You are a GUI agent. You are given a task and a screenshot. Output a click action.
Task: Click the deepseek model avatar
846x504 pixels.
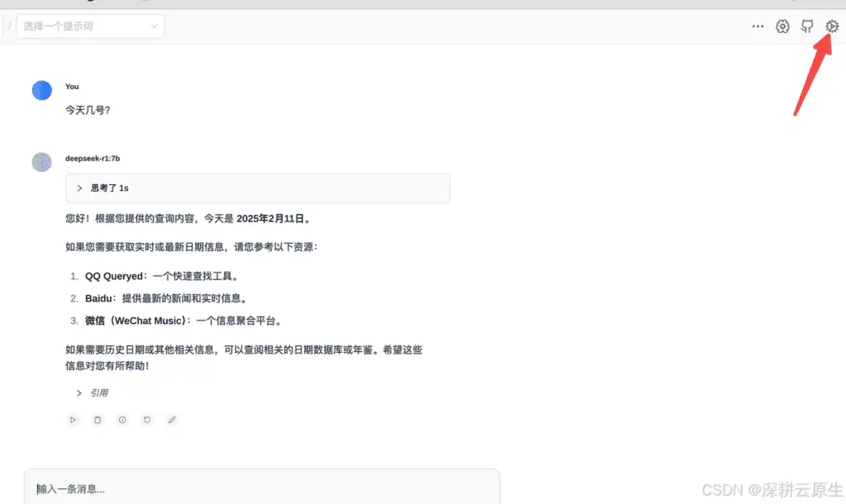pyautogui.click(x=41, y=162)
